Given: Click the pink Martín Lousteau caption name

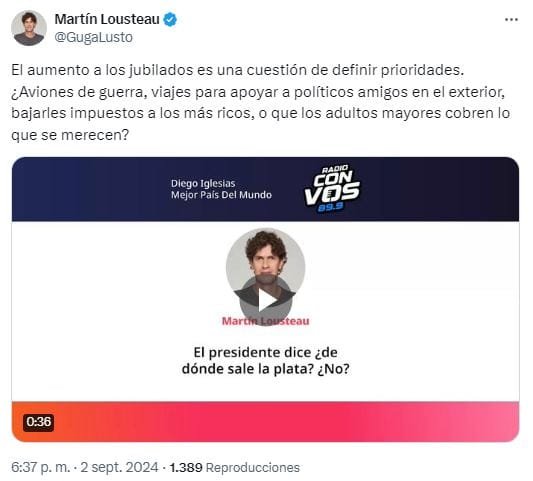Looking at the screenshot, I should (265, 321).
